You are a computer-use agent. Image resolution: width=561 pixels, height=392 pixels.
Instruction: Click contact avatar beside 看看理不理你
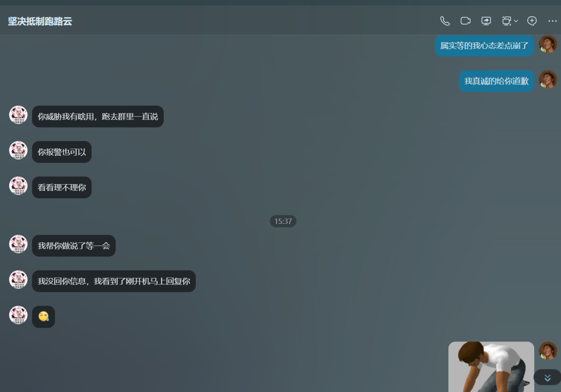coord(18,186)
